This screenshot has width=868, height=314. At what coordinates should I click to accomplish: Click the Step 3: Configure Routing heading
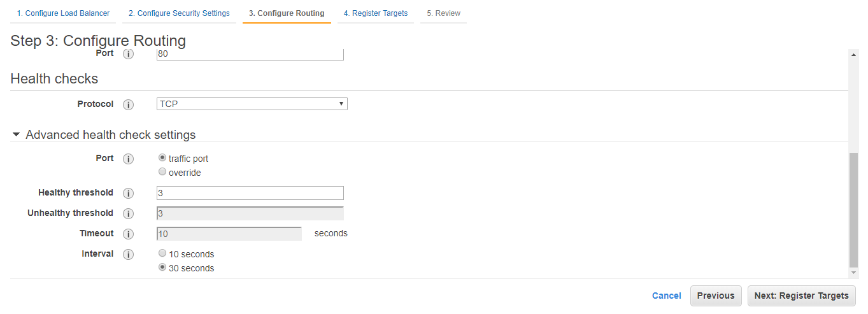pyautogui.click(x=98, y=41)
